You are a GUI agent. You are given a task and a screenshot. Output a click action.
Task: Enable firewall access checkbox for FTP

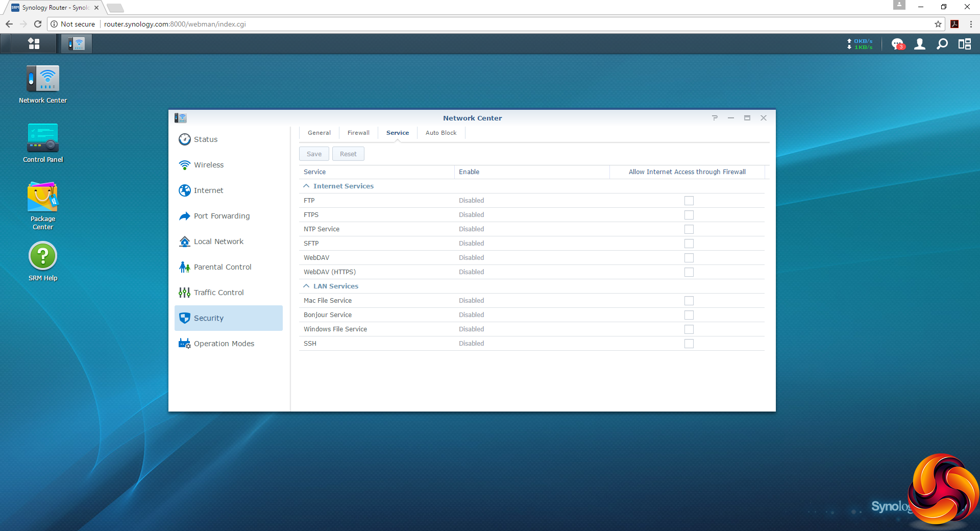click(689, 201)
